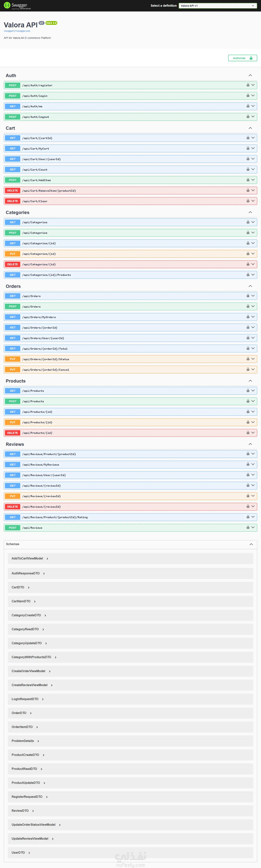Click lock icon on POST /api/Auth/register
Image resolution: width=261 pixels, height=868 pixels.
(x=248, y=85)
